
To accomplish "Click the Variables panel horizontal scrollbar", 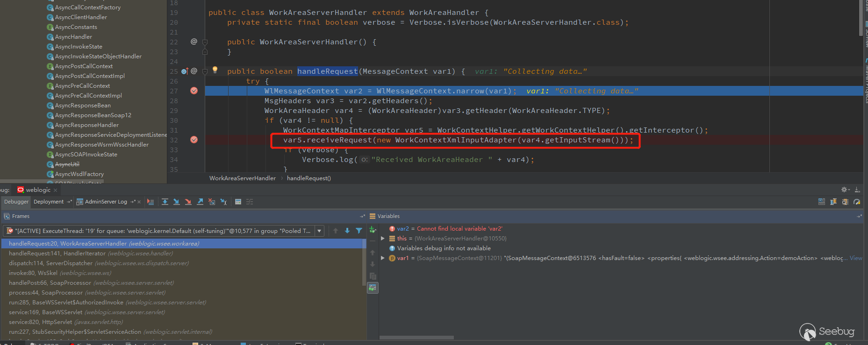I will (416, 338).
